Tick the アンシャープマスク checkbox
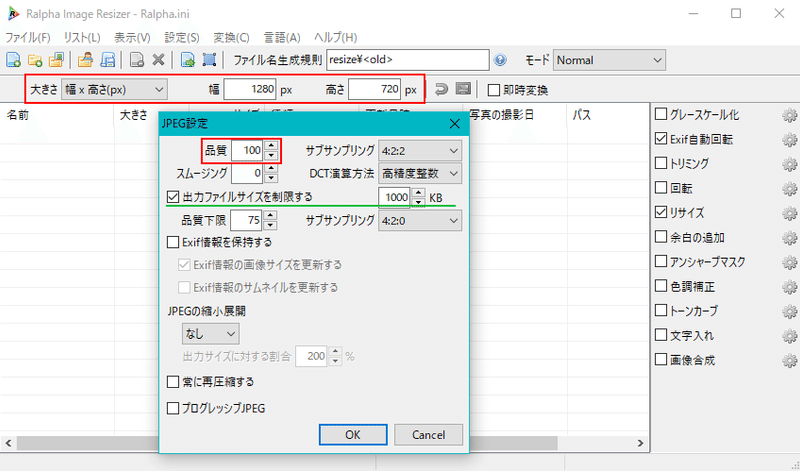The width and height of the screenshot is (800, 471). 661,261
